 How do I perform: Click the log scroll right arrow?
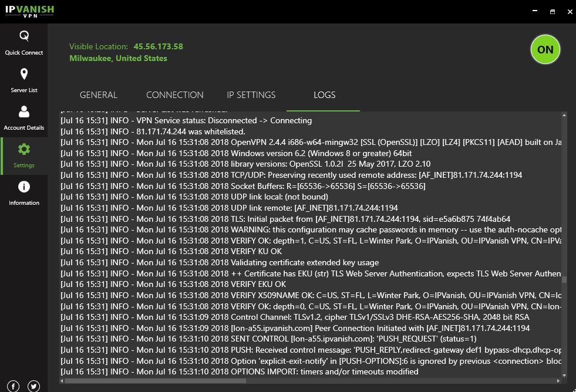pos(558,381)
